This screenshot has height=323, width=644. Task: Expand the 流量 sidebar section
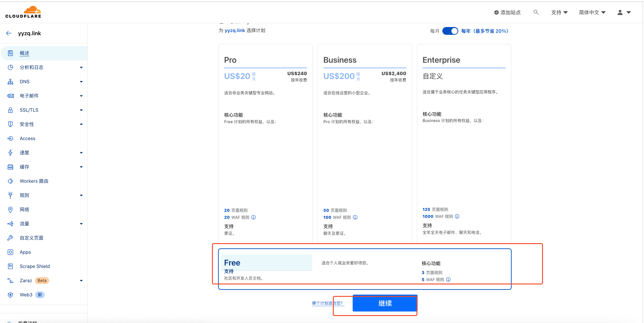pyautogui.click(x=81, y=224)
